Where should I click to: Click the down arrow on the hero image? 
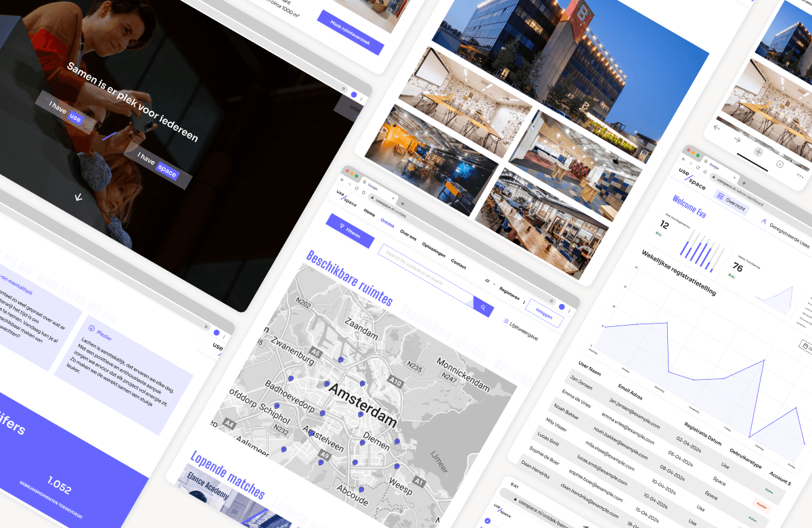point(78,197)
